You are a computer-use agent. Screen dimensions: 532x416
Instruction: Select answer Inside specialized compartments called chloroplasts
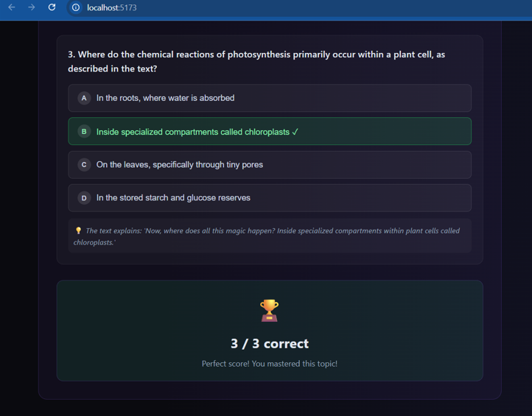[270, 132]
